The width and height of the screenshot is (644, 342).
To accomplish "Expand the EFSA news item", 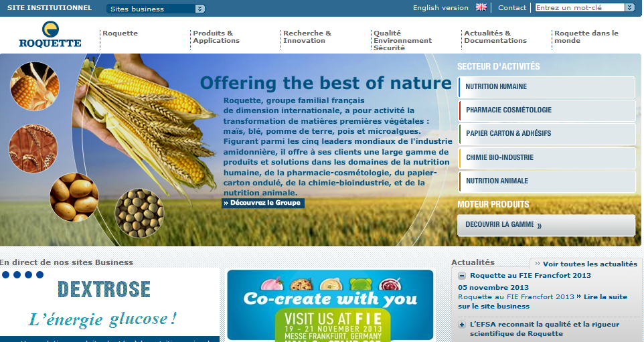I will pos(462,325).
